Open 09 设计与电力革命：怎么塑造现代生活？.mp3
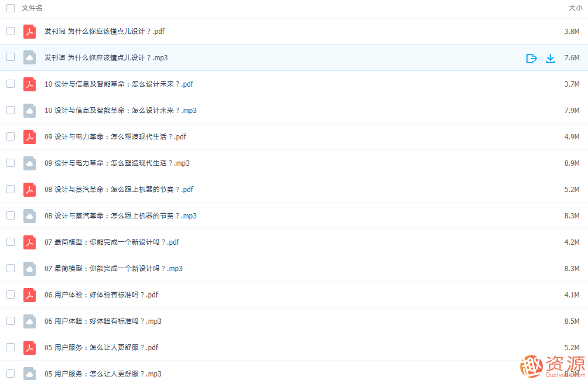 pyautogui.click(x=117, y=163)
